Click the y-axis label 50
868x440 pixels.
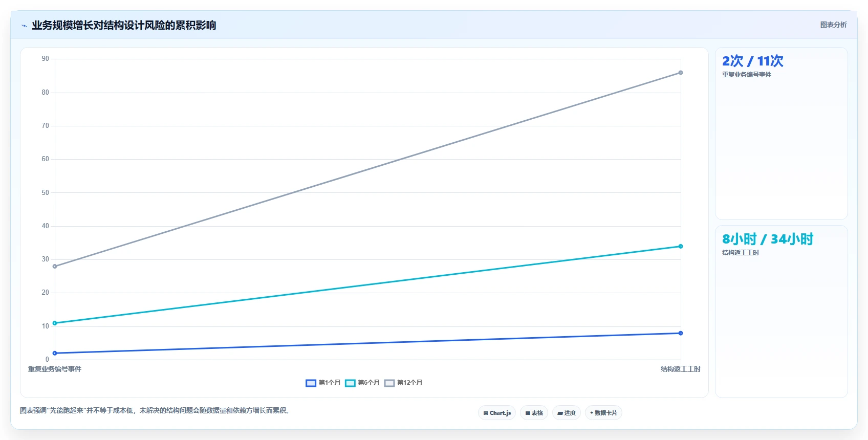46,193
